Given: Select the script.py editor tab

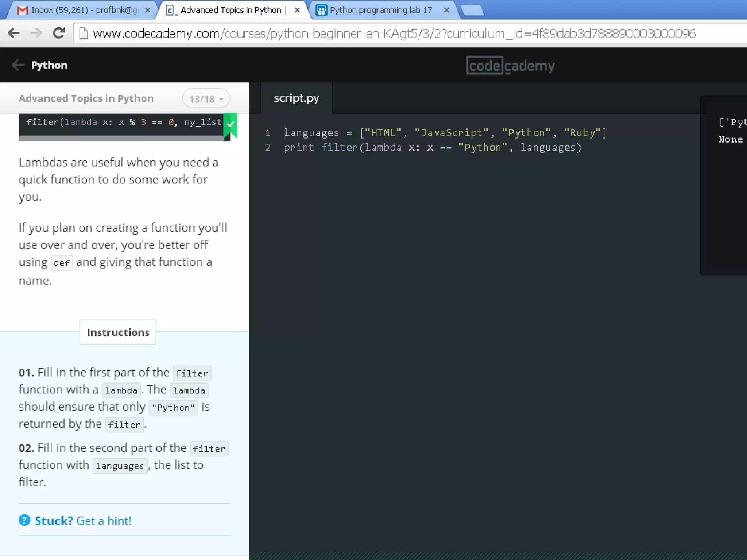Looking at the screenshot, I should tap(296, 98).
